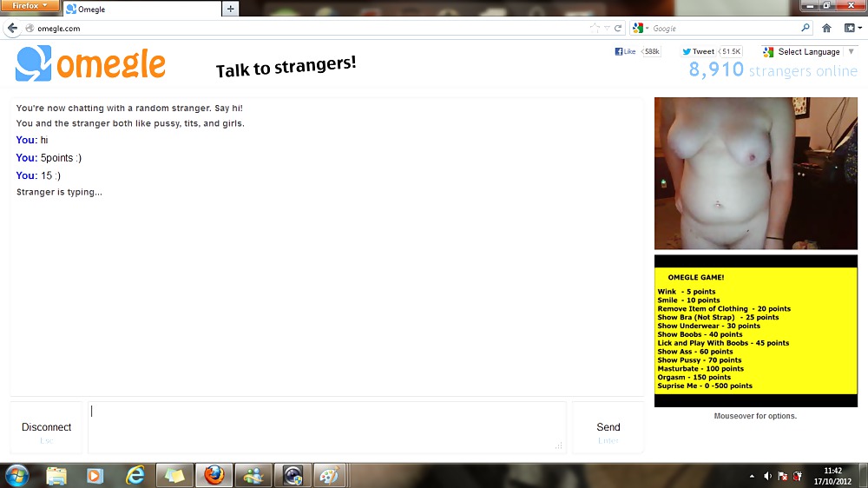Open the orange Firefox menu button

pyautogui.click(x=30, y=6)
